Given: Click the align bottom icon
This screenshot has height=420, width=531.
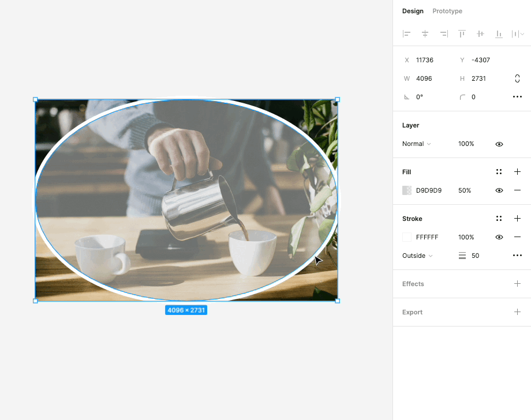Looking at the screenshot, I should tap(499, 34).
